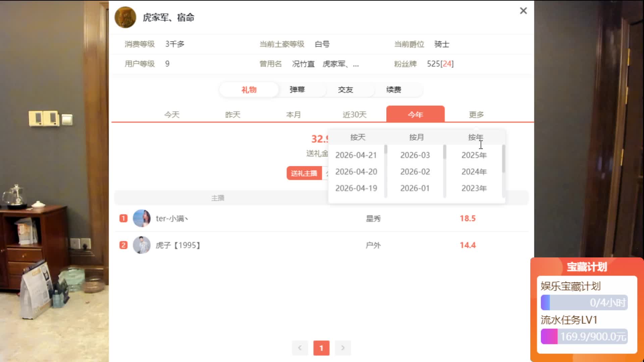Screen dimensions: 644x362
Task: Switch to the 交友 tab
Action: pyautogui.click(x=345, y=90)
